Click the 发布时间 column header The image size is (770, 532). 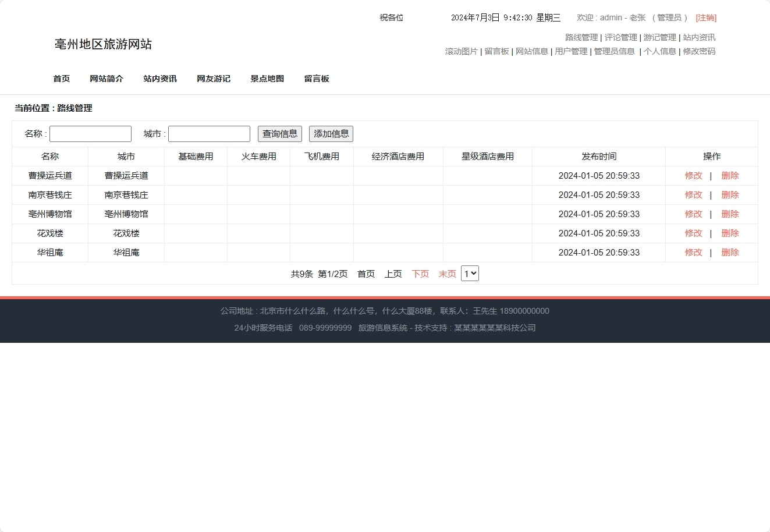point(599,157)
